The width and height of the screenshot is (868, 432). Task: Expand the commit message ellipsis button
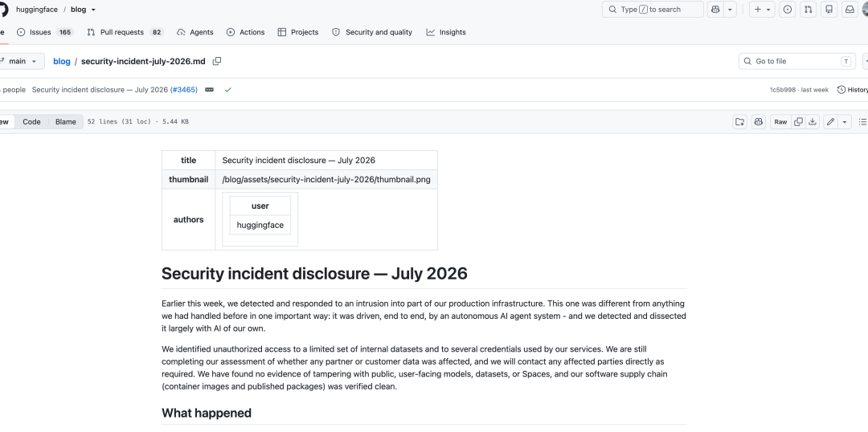coord(209,90)
